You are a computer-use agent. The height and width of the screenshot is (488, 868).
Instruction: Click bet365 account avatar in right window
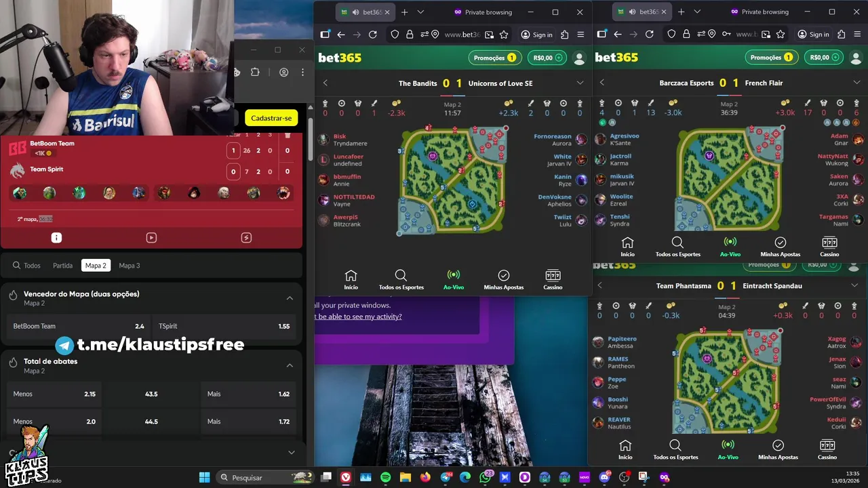point(856,58)
